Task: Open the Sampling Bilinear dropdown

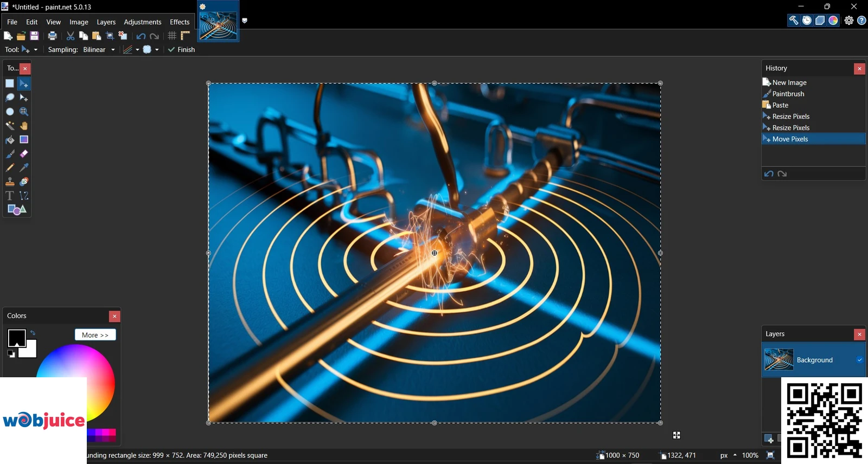Action: [x=99, y=49]
